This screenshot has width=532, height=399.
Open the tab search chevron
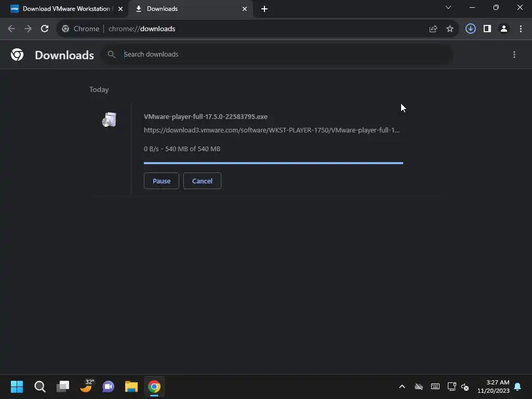click(448, 7)
